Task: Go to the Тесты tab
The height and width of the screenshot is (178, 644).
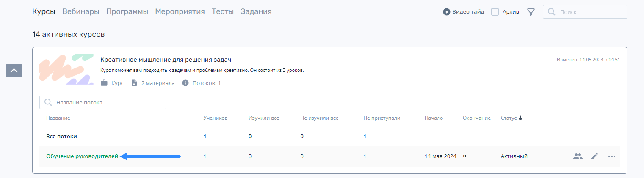Action: point(223,11)
